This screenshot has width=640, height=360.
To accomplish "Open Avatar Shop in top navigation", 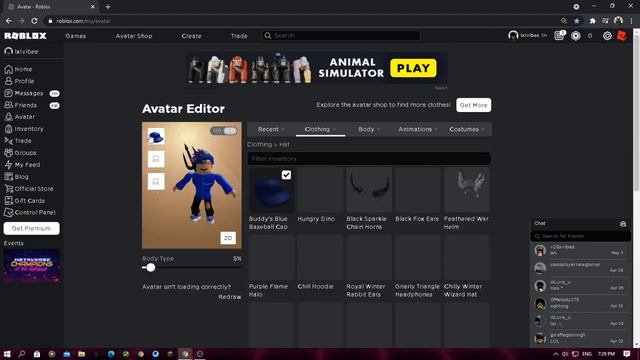I will click(x=134, y=36).
